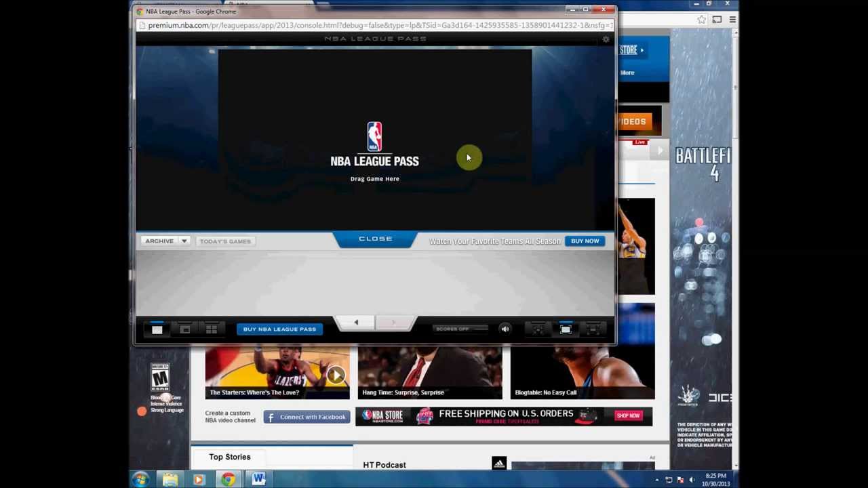Open the Store link on NBA page

point(631,50)
